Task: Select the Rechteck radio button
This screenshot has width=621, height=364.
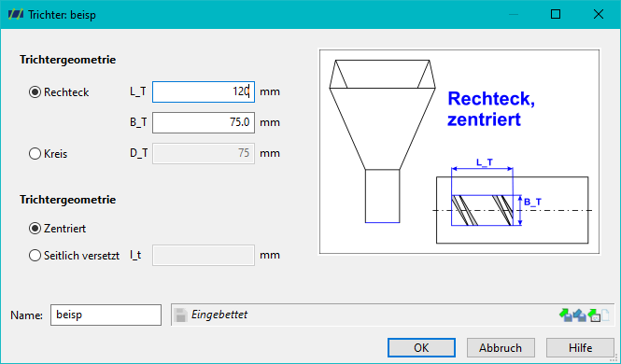Action: (x=35, y=92)
